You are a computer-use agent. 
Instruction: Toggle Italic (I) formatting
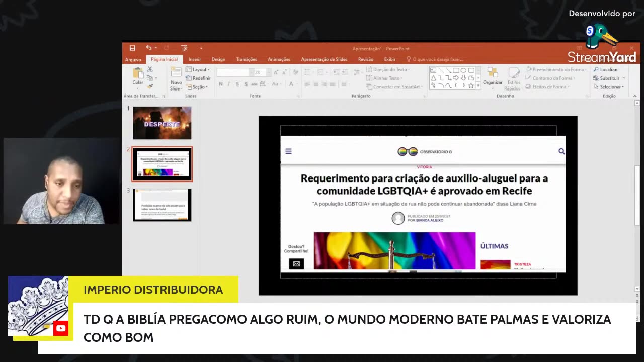(x=228, y=84)
